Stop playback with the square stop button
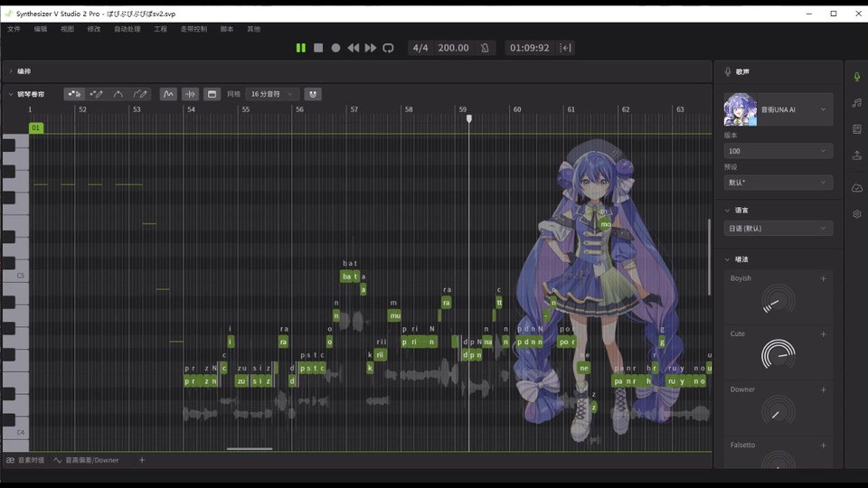 (x=318, y=48)
